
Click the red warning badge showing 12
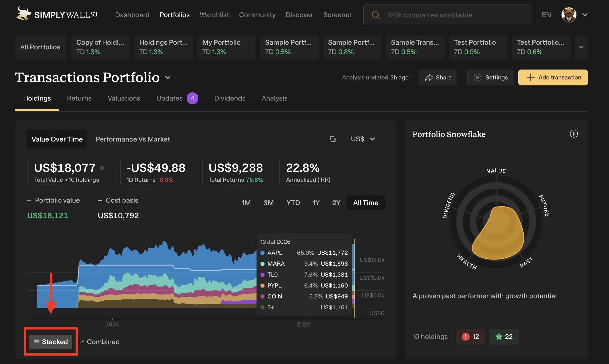click(x=470, y=337)
